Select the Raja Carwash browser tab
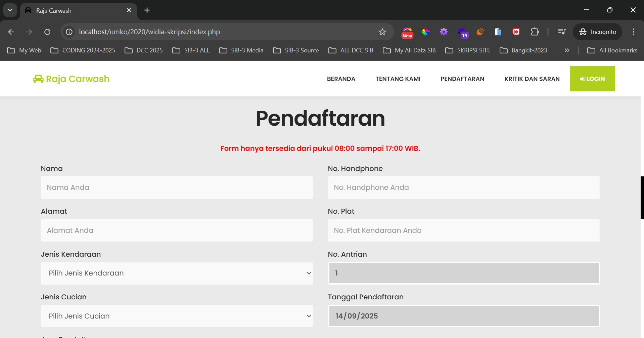644x338 pixels. [x=67, y=10]
